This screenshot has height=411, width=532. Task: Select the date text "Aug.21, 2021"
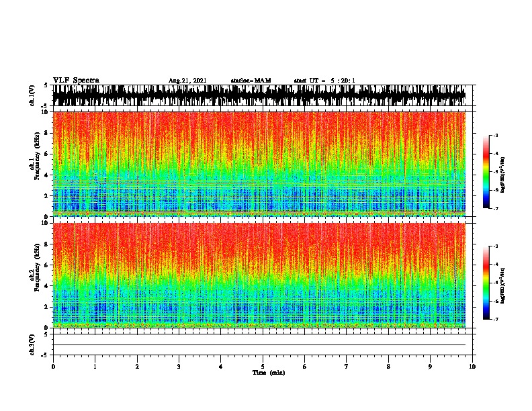(187, 81)
